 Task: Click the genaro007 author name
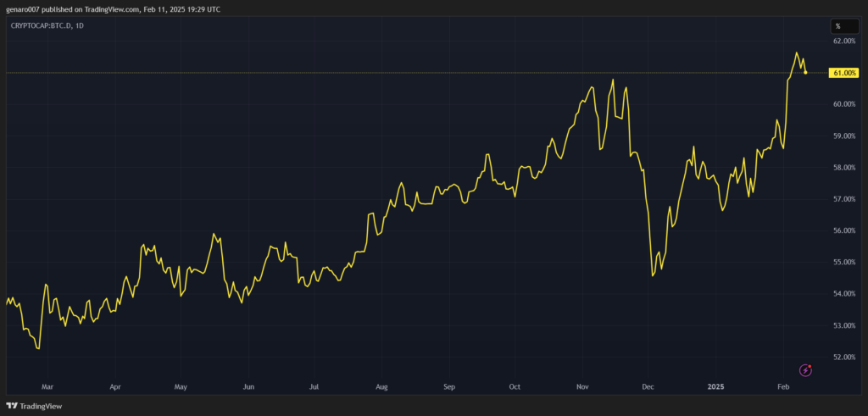[23, 8]
